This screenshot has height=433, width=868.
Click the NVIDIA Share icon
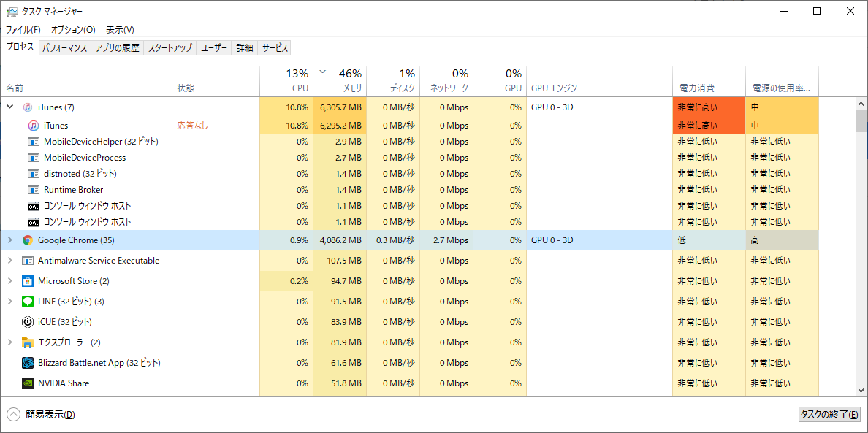click(28, 383)
